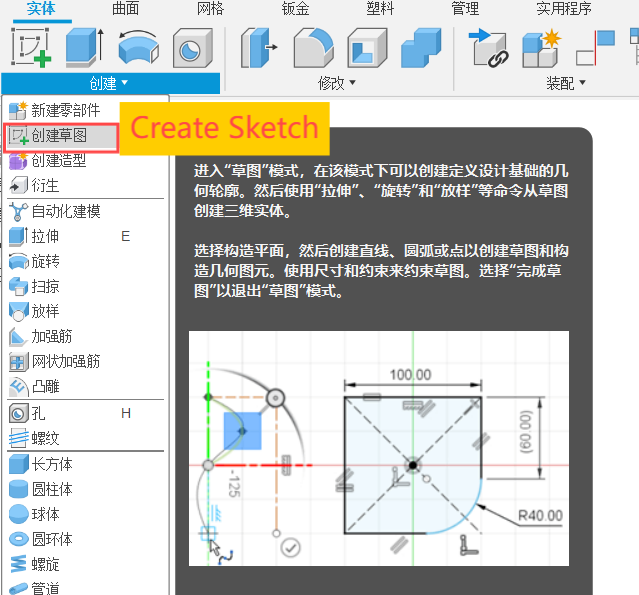Click the Shell modify icon
This screenshot has height=595, width=639.
tap(367, 48)
